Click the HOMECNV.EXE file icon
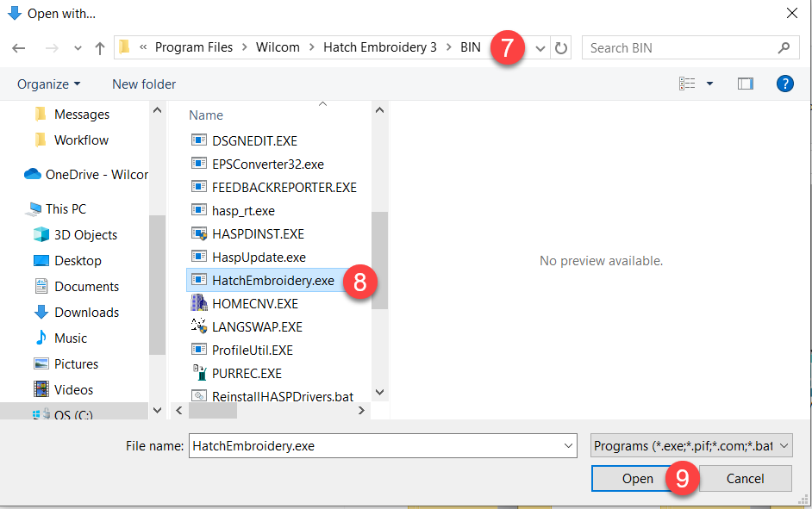Viewport: 812px width, 509px height. [x=199, y=302]
